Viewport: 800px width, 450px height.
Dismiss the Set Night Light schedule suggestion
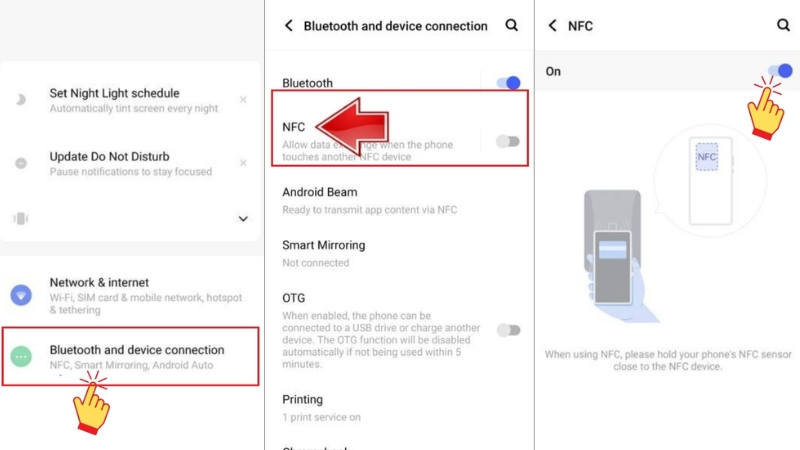[243, 99]
